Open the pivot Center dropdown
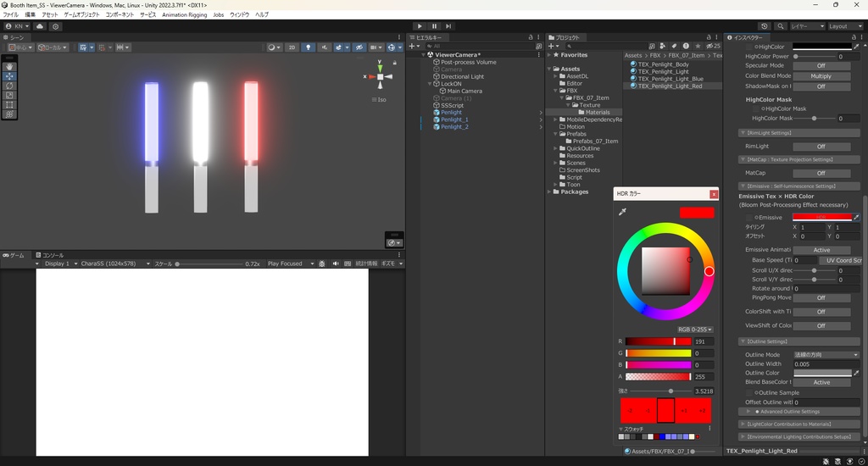868x466 pixels. tap(21, 47)
